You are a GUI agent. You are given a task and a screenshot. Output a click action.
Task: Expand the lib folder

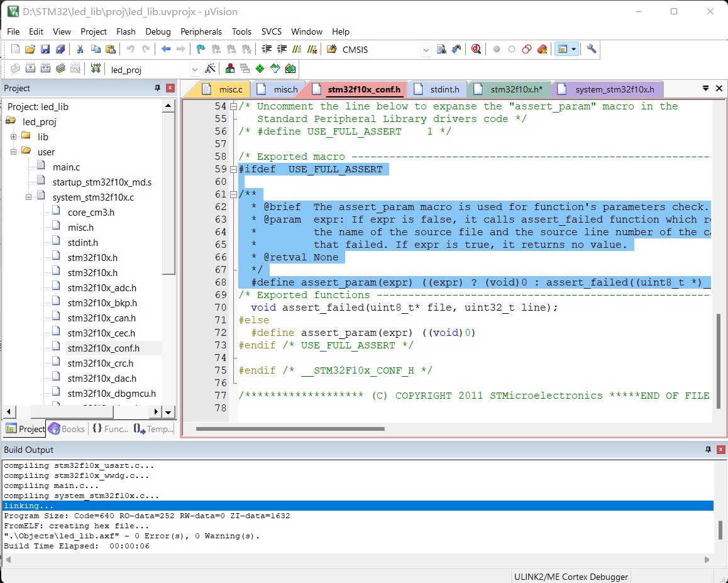point(14,137)
